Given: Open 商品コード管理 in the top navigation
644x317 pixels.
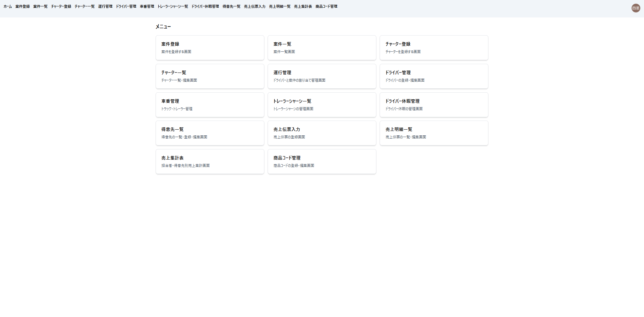Looking at the screenshot, I should pos(326,6).
